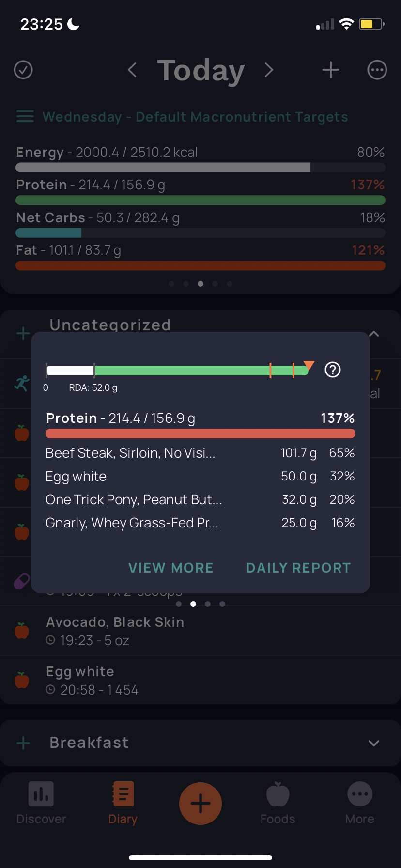Screen dimensions: 401x868
Task: Open the three-dots options menu icon
Action: pos(377,70)
